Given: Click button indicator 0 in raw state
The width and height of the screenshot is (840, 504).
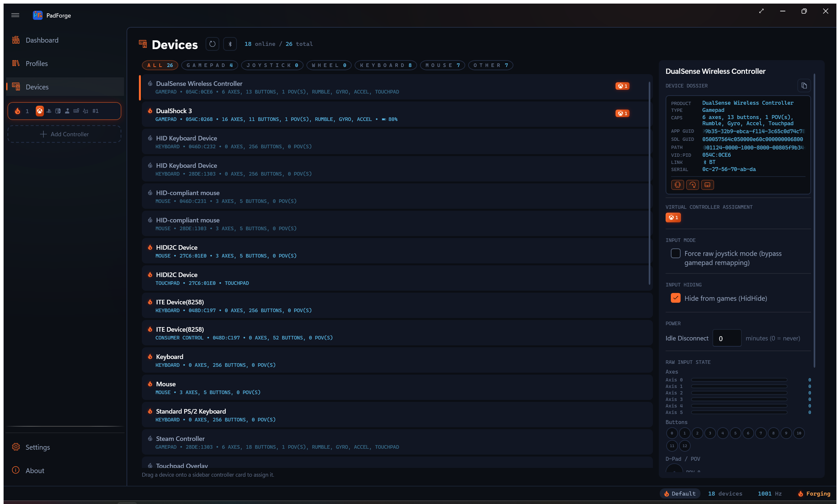Looking at the screenshot, I should pos(672,433).
